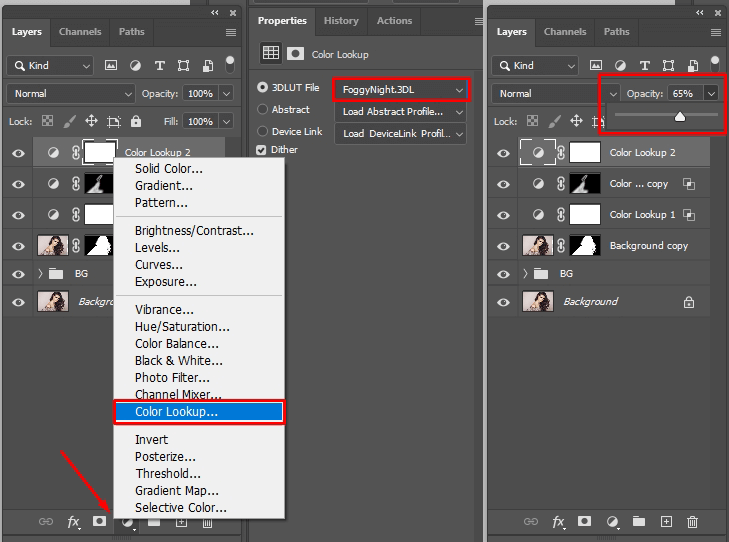Open the left Layers panel hamburger menu
Viewport: 729px width, 542px height.
(x=231, y=32)
